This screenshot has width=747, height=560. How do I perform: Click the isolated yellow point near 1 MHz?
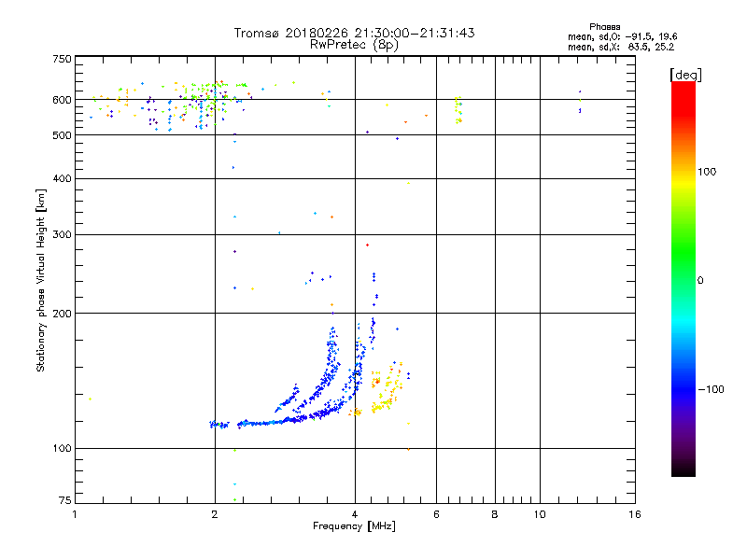click(x=90, y=399)
